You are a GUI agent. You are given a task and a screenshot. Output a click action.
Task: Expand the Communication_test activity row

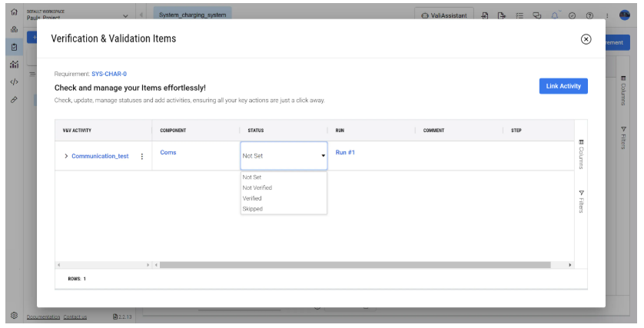[x=66, y=156]
